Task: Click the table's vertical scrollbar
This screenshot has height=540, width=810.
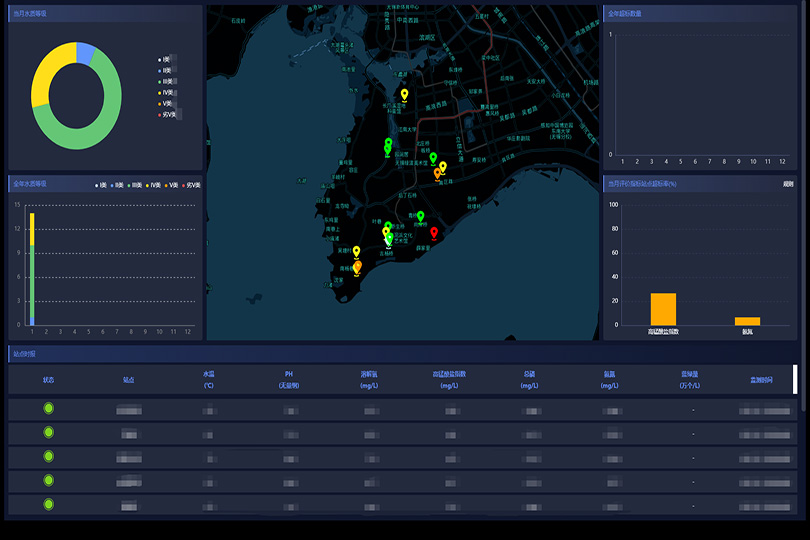Action: pos(795,380)
